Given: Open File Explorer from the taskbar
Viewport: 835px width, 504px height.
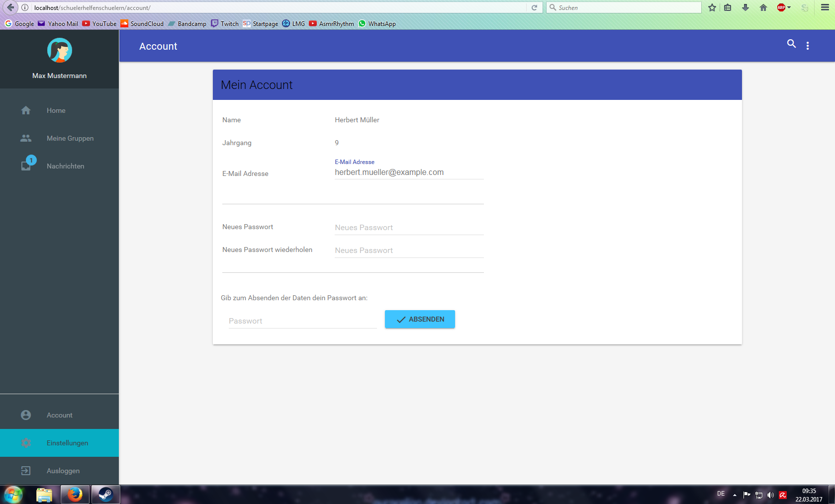Looking at the screenshot, I should [x=44, y=495].
